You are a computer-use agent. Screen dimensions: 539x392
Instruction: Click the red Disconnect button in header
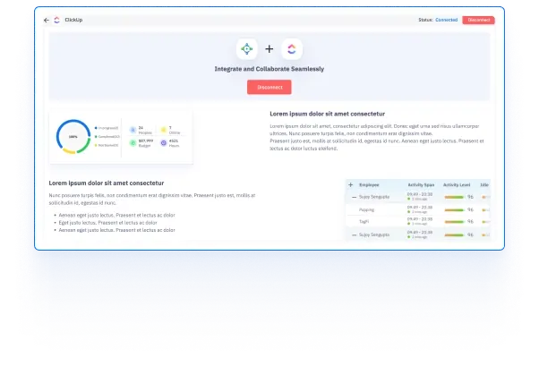click(x=478, y=20)
